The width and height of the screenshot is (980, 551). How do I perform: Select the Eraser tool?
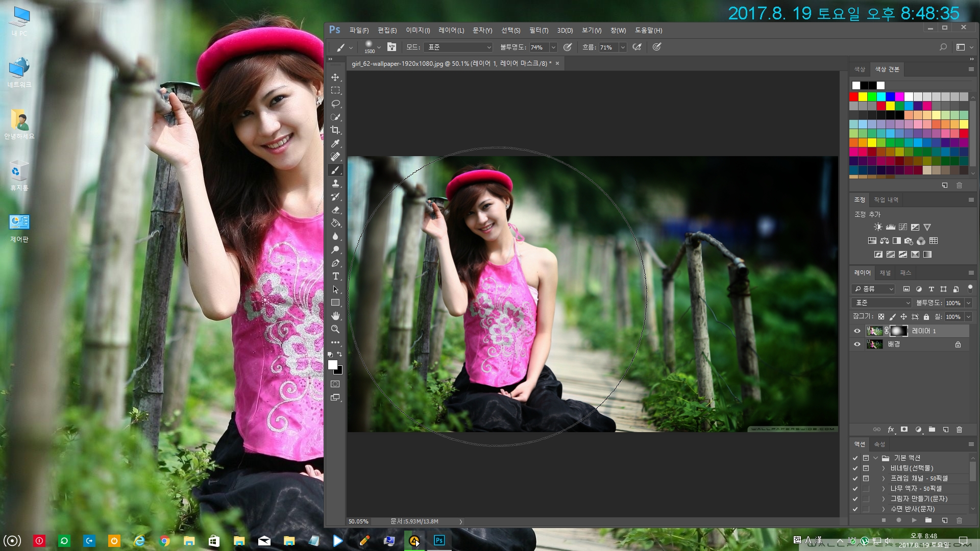click(x=335, y=210)
